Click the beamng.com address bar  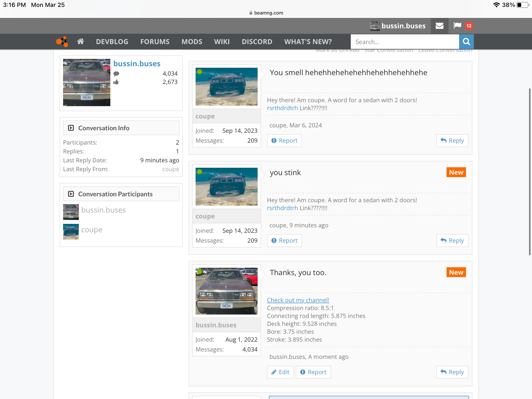tap(266, 13)
